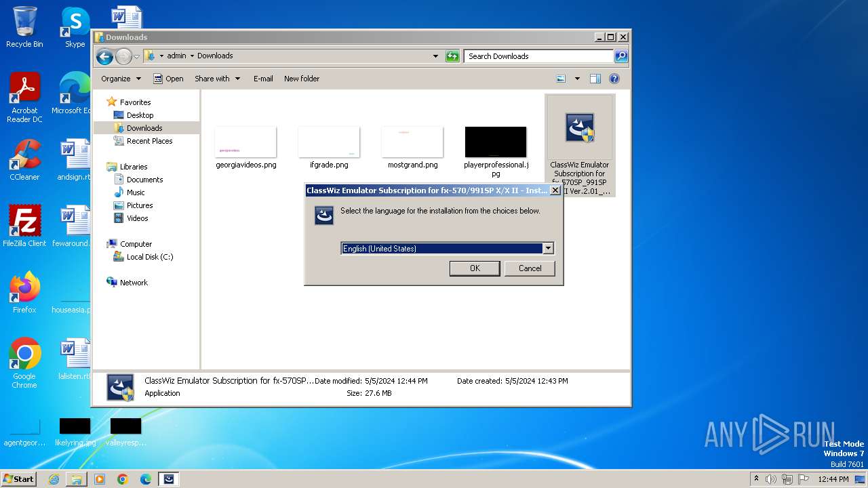Open Microsoft Edge from the taskbar
This screenshot has width=868, height=488.
click(x=146, y=479)
